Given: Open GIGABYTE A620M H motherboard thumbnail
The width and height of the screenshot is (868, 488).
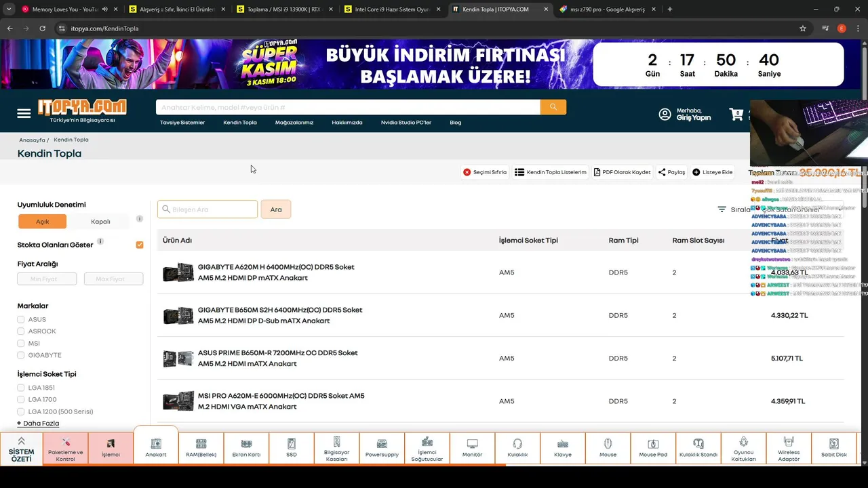Looking at the screenshot, I should point(178,272).
